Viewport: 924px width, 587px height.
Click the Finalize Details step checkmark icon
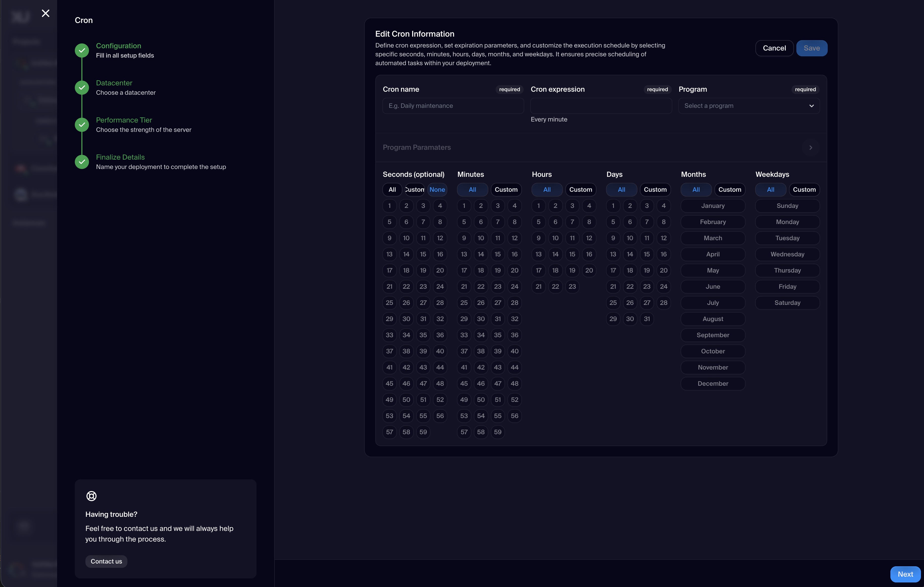[82, 162]
